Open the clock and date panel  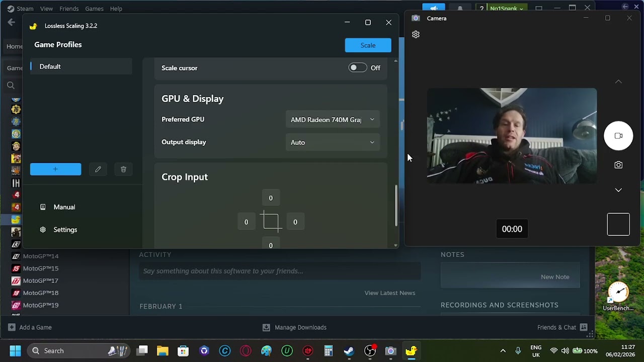tap(621, 351)
